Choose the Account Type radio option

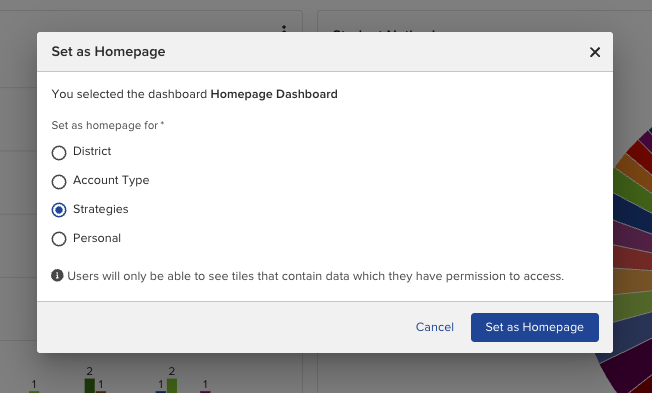click(59, 182)
